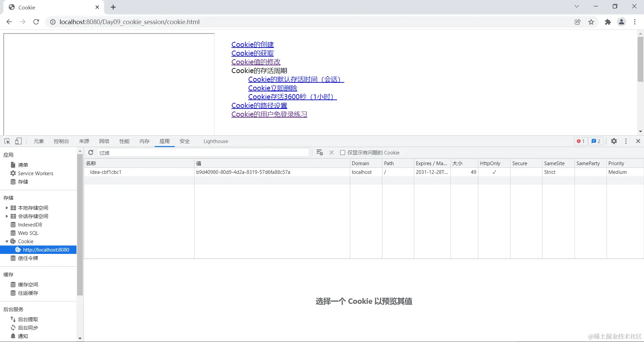Open Chrome's three-dot menu

[x=635, y=22]
